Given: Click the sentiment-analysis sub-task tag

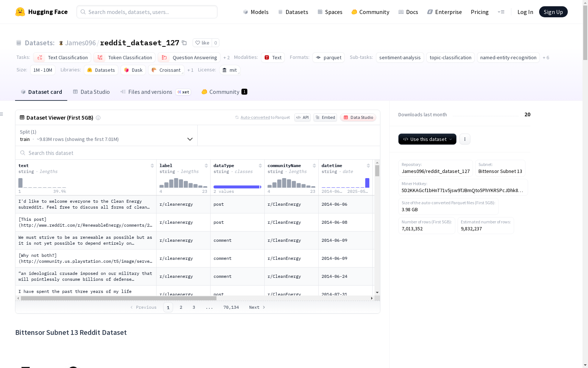Looking at the screenshot, I should pyautogui.click(x=400, y=57).
